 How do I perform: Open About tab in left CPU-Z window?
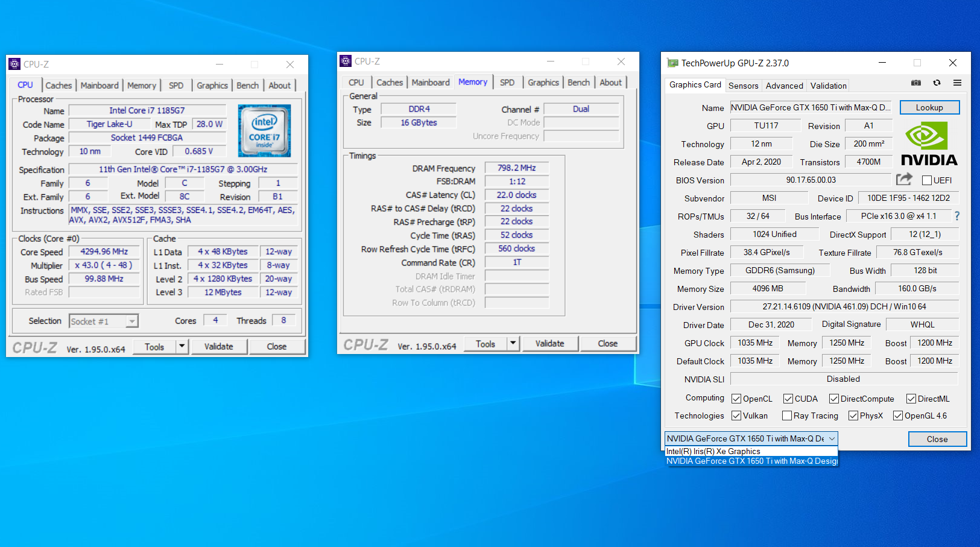click(x=279, y=86)
